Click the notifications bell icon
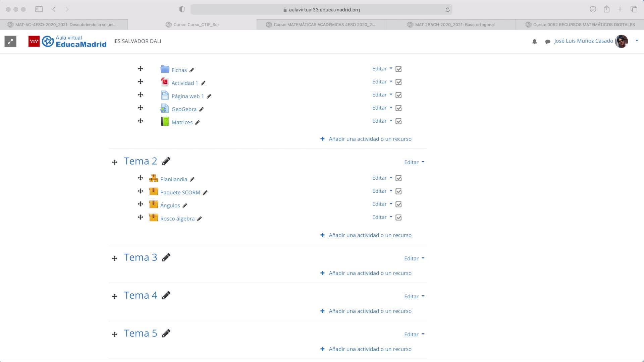 tap(535, 42)
